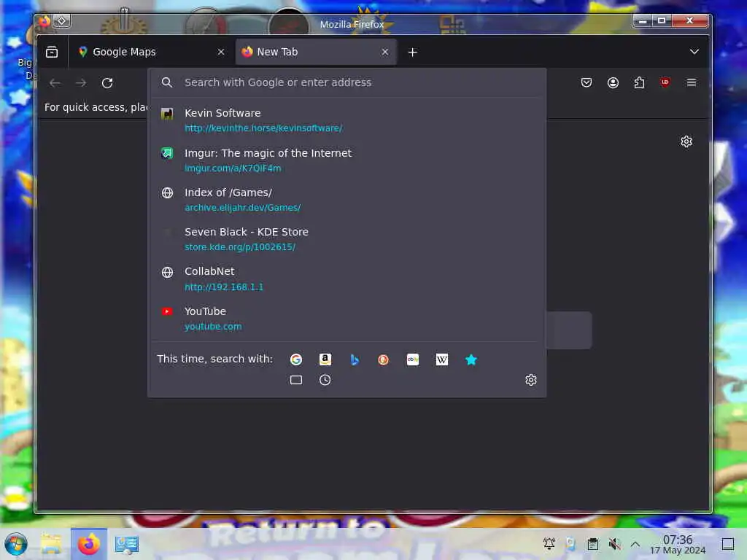Expand the list all tabs chevron
The image size is (747, 560).
click(x=694, y=52)
